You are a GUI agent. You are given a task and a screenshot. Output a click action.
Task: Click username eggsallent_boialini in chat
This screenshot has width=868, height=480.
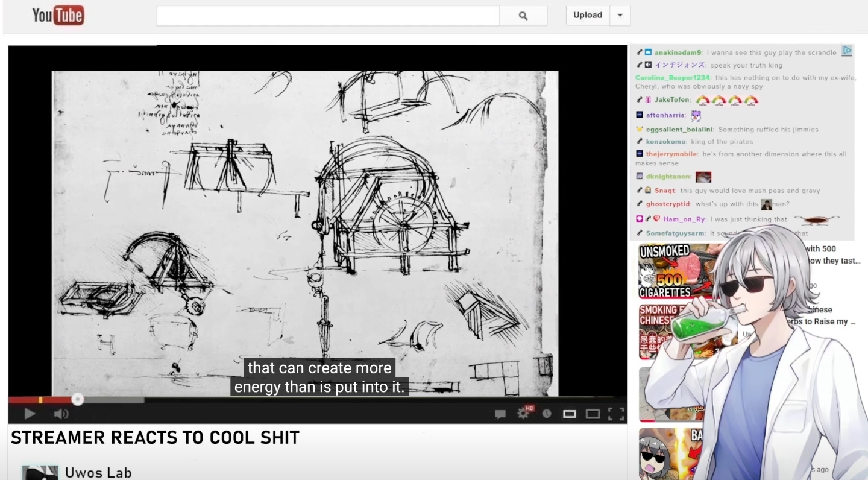[679, 130]
